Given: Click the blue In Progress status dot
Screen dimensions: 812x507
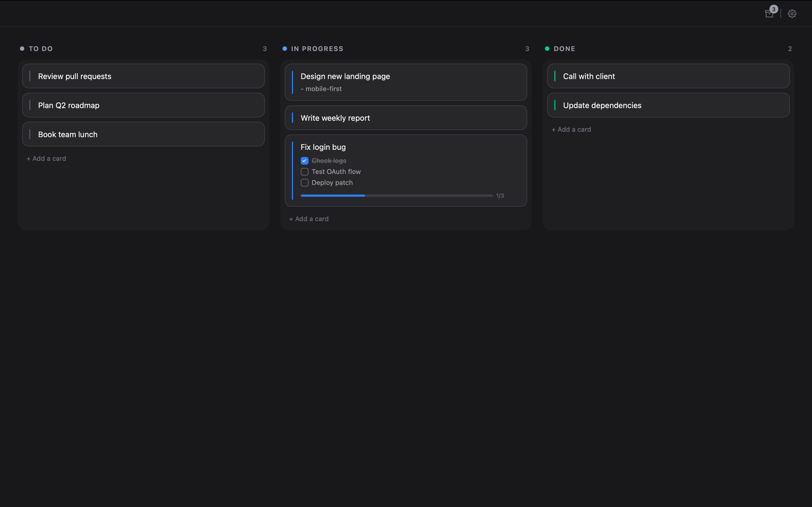Looking at the screenshot, I should (284, 49).
